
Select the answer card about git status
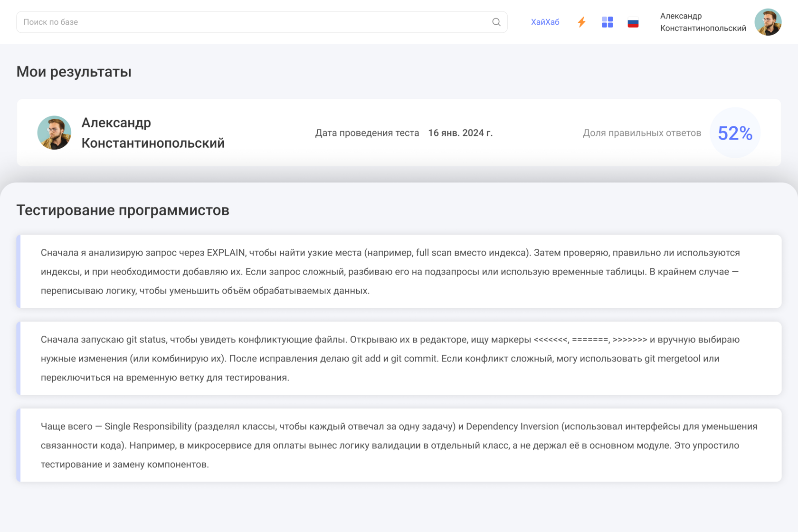[399, 358]
